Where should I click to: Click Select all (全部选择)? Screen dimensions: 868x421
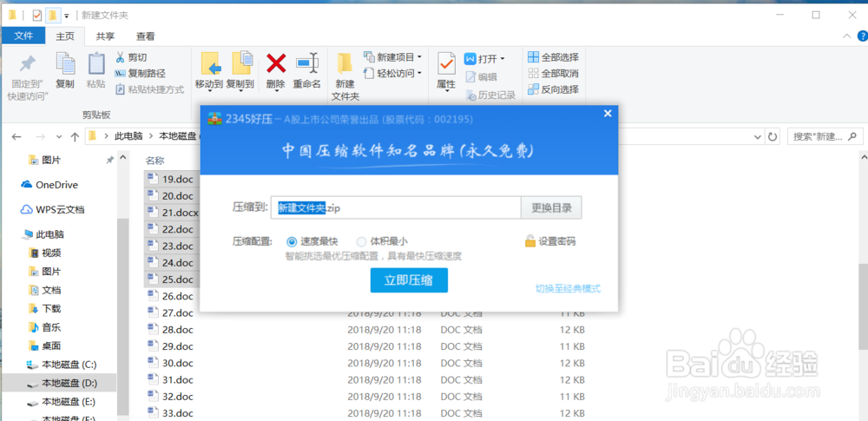tap(553, 57)
